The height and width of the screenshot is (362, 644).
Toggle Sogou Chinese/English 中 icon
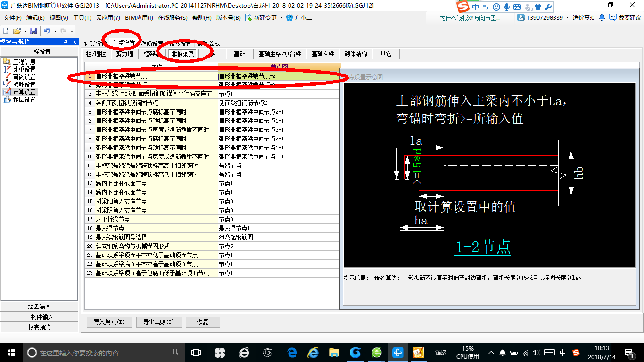[x=476, y=7]
